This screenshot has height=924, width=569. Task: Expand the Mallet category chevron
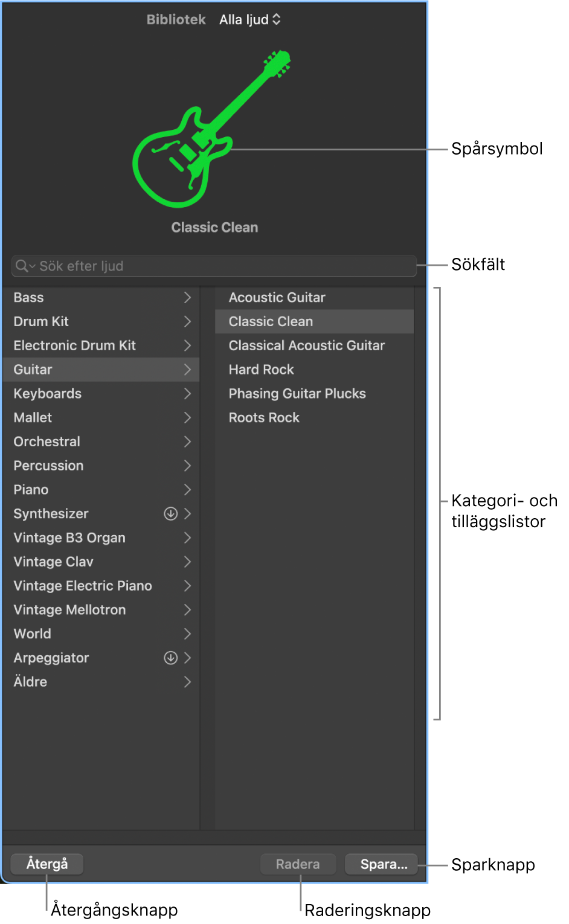pos(187,418)
